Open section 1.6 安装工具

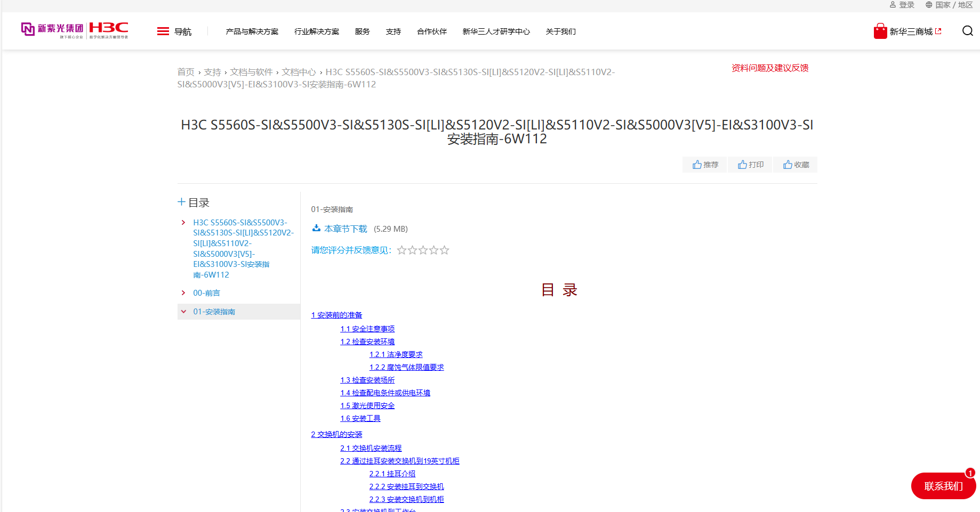360,419
